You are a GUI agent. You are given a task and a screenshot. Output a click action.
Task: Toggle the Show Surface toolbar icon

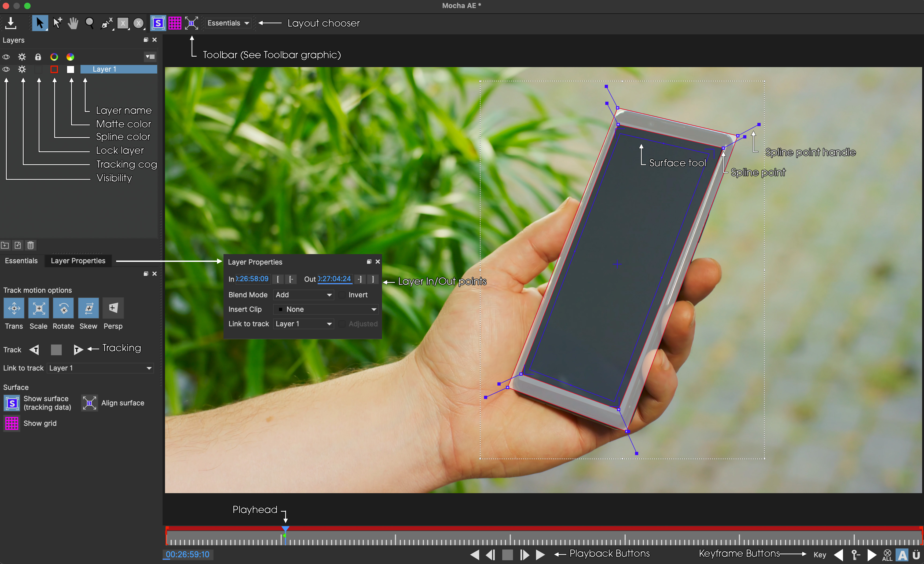coord(158,23)
